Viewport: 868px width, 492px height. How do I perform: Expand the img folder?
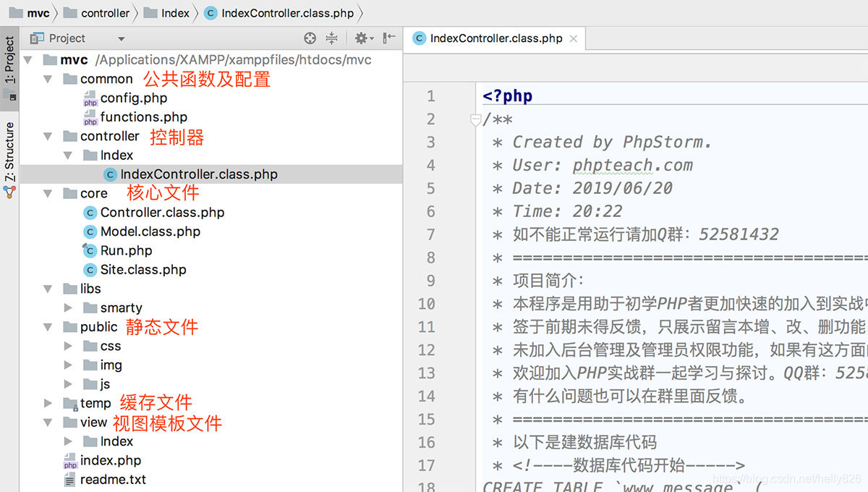coord(68,365)
